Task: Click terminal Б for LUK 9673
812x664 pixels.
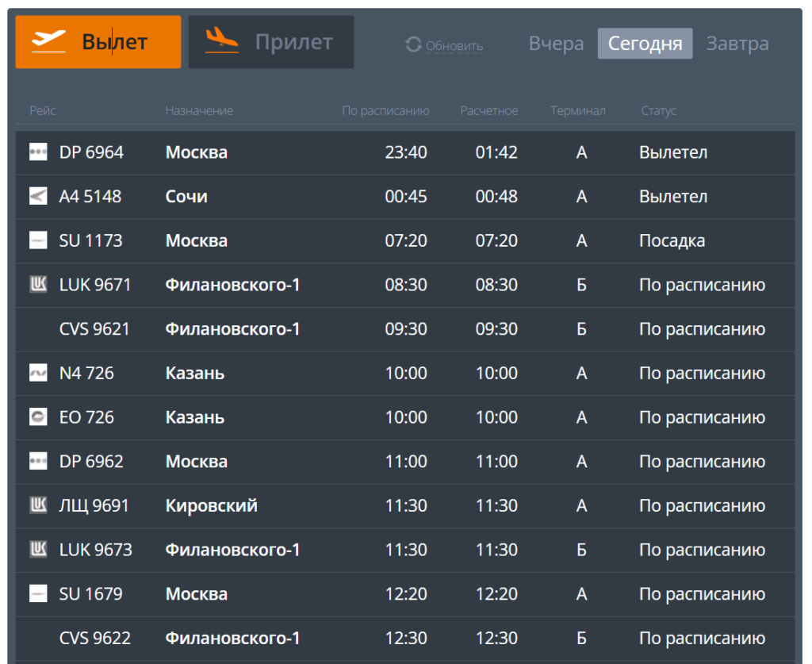Action: [x=581, y=550]
